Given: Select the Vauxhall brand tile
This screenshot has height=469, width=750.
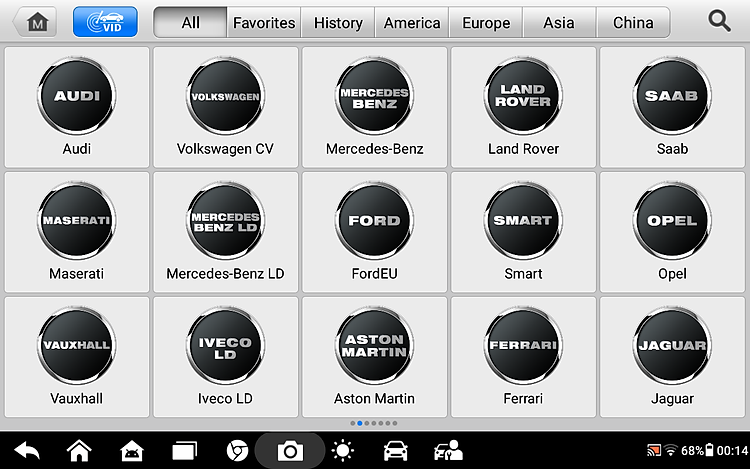Looking at the screenshot, I should pyautogui.click(x=77, y=357).
